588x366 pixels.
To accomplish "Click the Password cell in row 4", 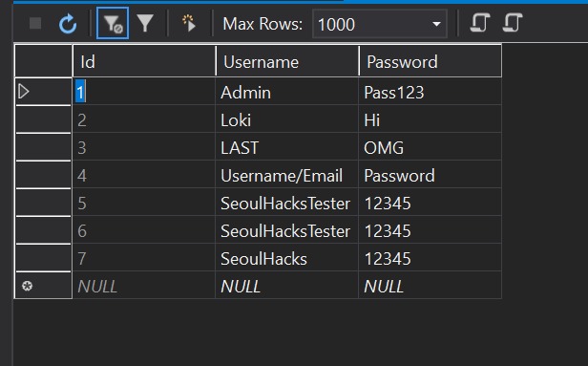I will tap(430, 175).
